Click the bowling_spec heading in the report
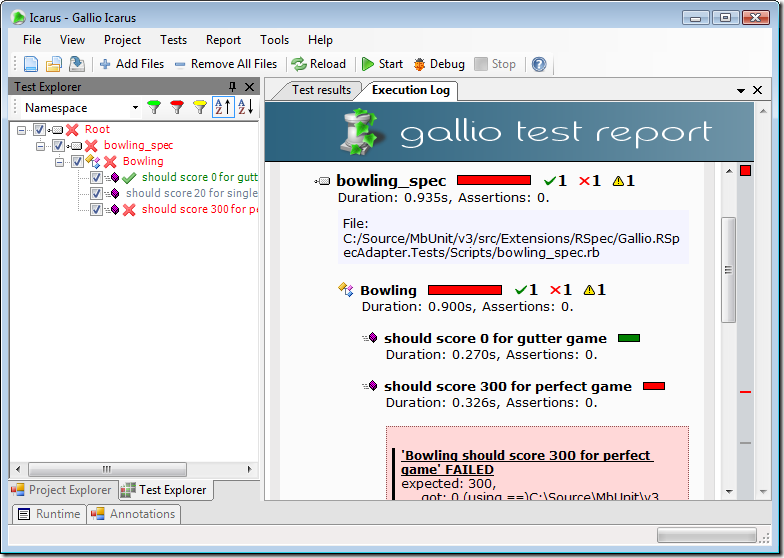Image resolution: width=784 pixels, height=558 pixels. click(391, 180)
